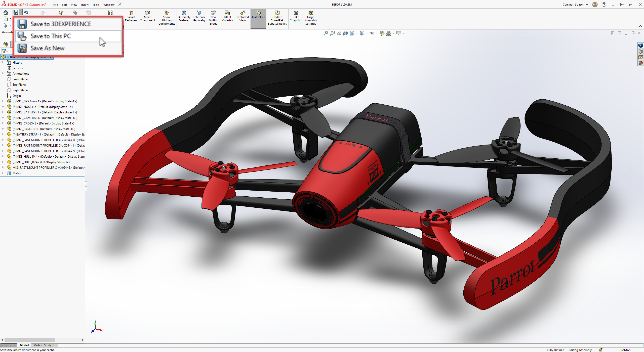The height and width of the screenshot is (352, 644).
Task: Click Update SpeedPak Subassemblies
Action: click(x=277, y=18)
